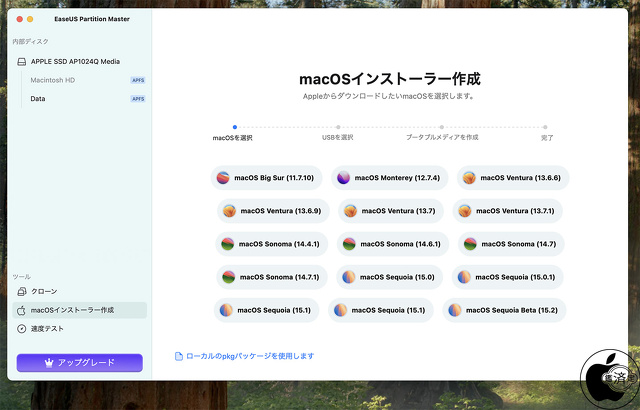The height and width of the screenshot is (410, 640).
Task: Click the 完了 step label
Action: tap(547, 138)
